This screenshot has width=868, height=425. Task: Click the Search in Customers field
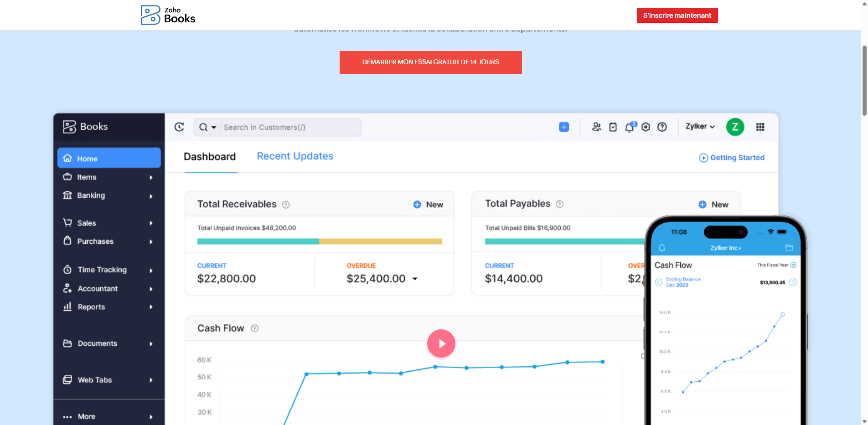pos(290,128)
